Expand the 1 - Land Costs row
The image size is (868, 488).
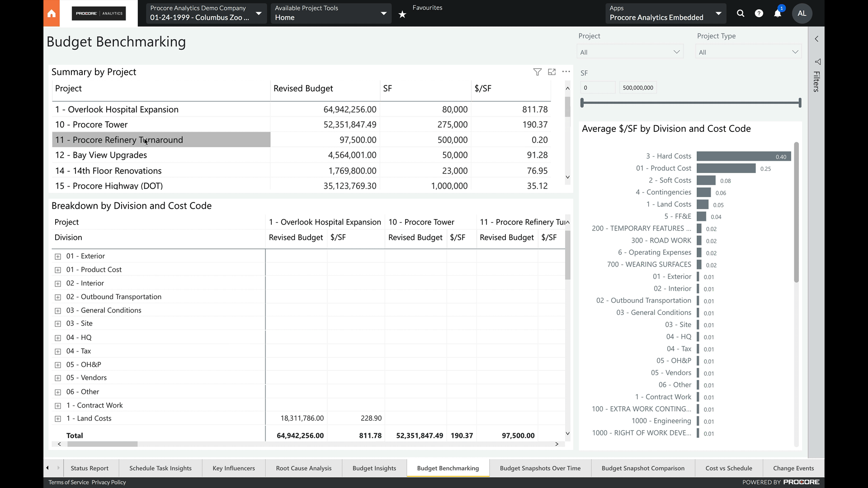point(58,419)
